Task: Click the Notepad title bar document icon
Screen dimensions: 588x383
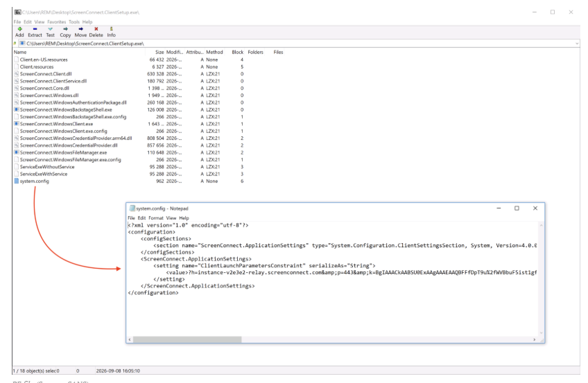Action: point(132,208)
